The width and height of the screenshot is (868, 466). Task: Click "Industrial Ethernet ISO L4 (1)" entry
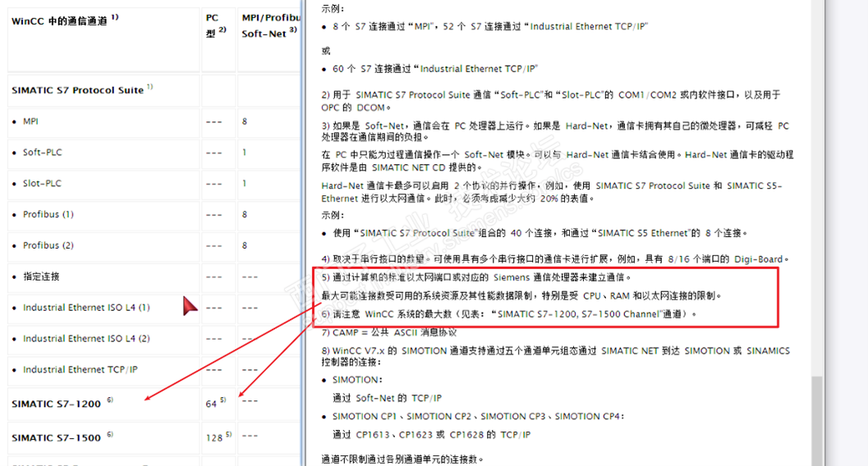pyautogui.click(x=86, y=308)
